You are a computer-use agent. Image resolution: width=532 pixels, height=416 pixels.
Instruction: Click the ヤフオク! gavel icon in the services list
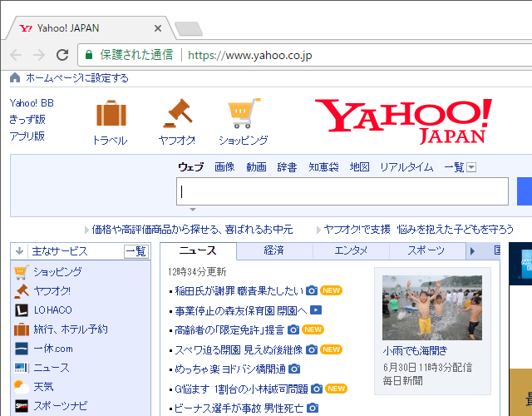coord(22,291)
